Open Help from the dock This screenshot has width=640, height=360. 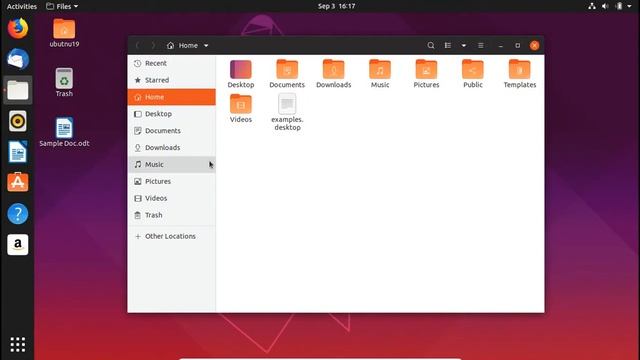(18, 213)
